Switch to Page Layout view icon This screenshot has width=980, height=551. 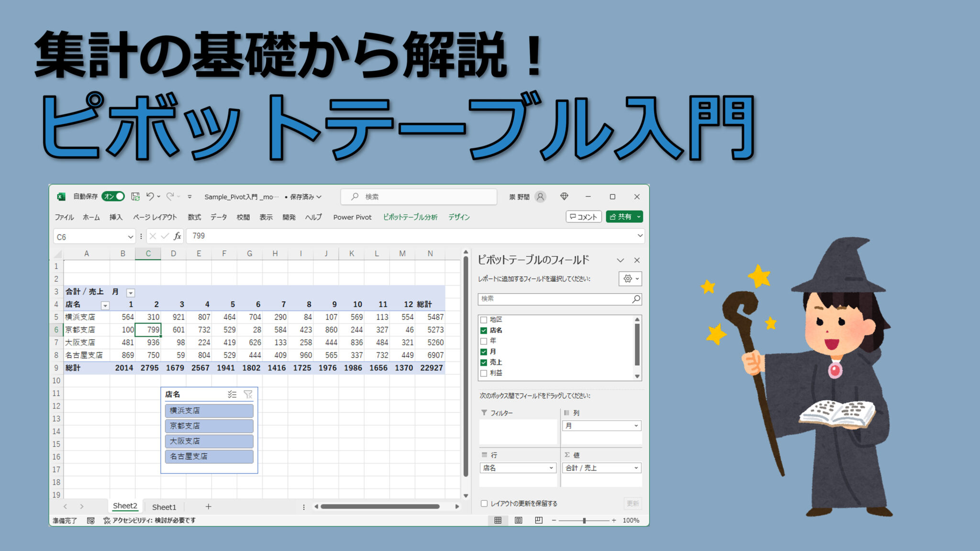tap(518, 520)
